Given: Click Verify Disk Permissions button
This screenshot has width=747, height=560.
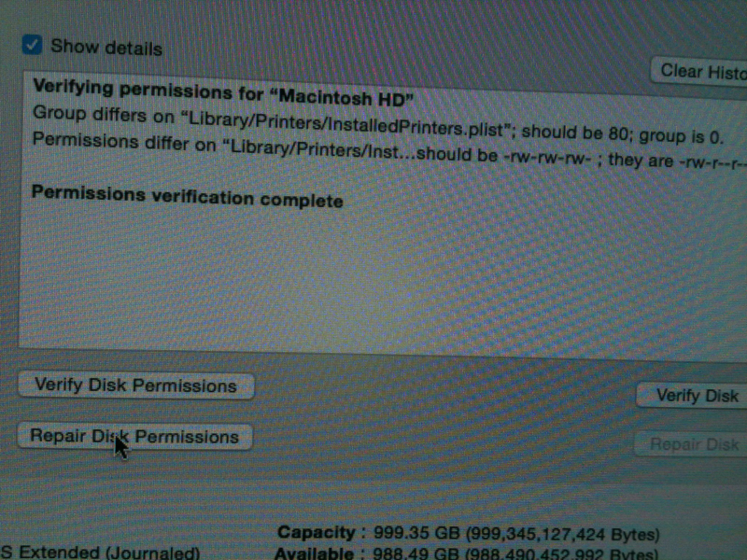Looking at the screenshot, I should pyautogui.click(x=135, y=385).
